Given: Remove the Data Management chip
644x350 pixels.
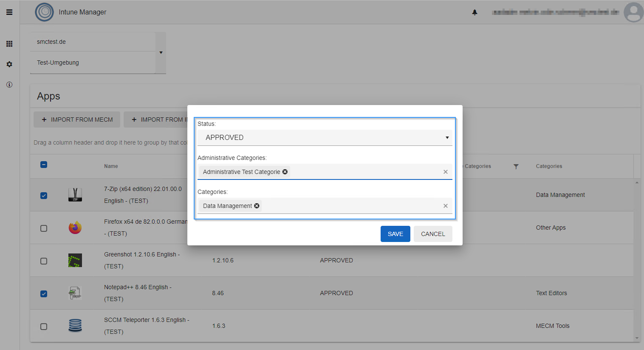Looking at the screenshot, I should click(x=257, y=206).
